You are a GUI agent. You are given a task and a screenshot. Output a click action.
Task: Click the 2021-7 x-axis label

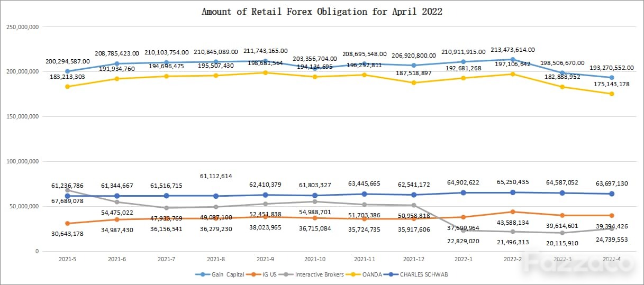(166, 260)
